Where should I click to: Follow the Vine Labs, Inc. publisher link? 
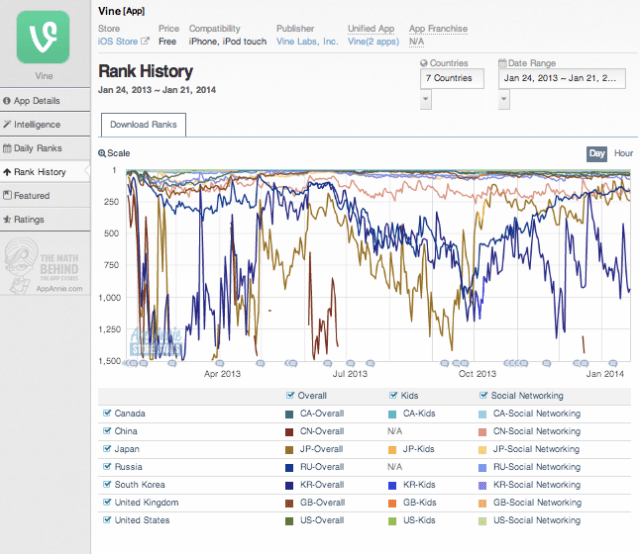pyautogui.click(x=306, y=41)
